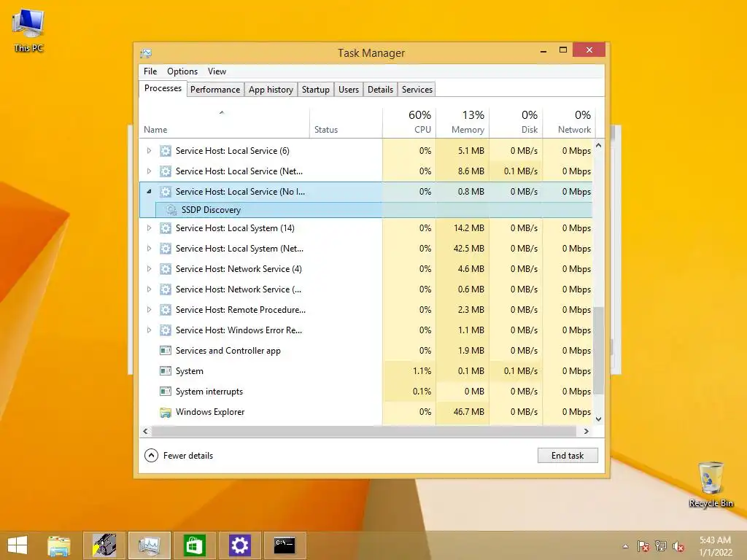Select the Recycle Bin desktop icon
Image resolution: width=747 pixels, height=560 pixels.
[711, 484]
